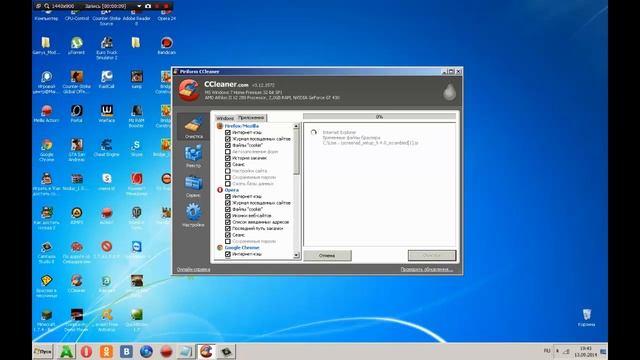Click the VK icon in the taskbar
640x360 pixels.
[x=126, y=351]
